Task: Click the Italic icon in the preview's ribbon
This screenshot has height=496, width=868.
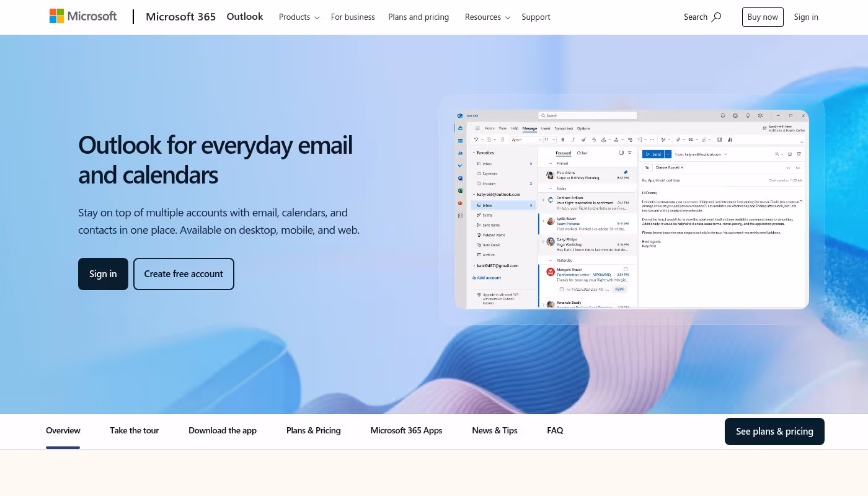Action: tap(573, 139)
